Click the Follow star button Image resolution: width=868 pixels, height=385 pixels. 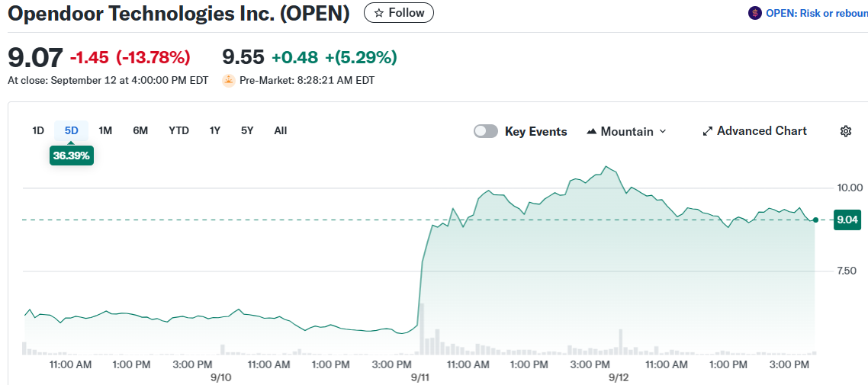point(399,13)
